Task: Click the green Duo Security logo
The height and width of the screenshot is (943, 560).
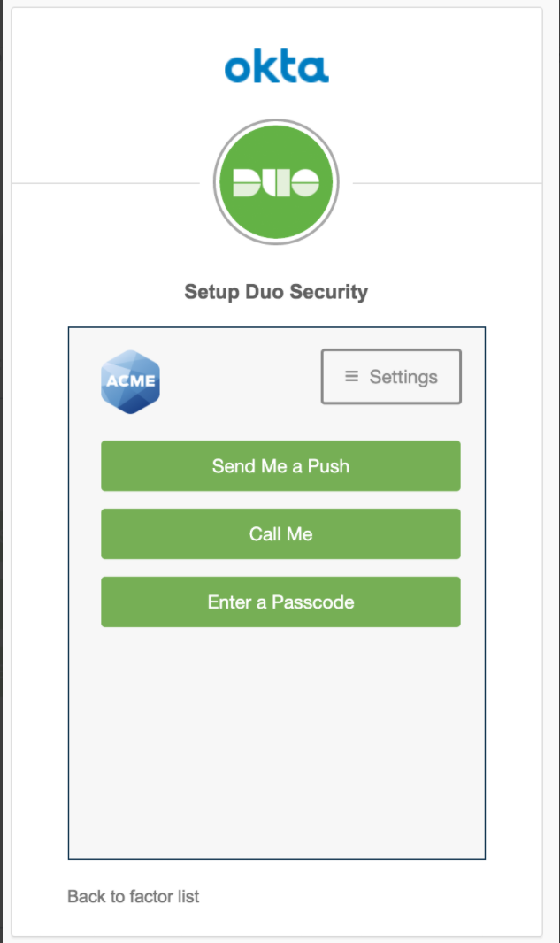Action: coord(276,181)
